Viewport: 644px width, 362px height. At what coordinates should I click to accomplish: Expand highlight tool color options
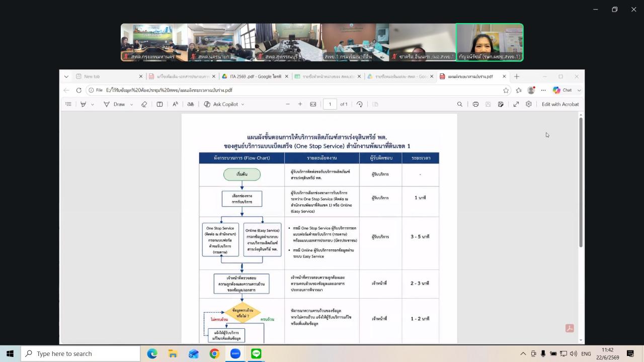93,104
